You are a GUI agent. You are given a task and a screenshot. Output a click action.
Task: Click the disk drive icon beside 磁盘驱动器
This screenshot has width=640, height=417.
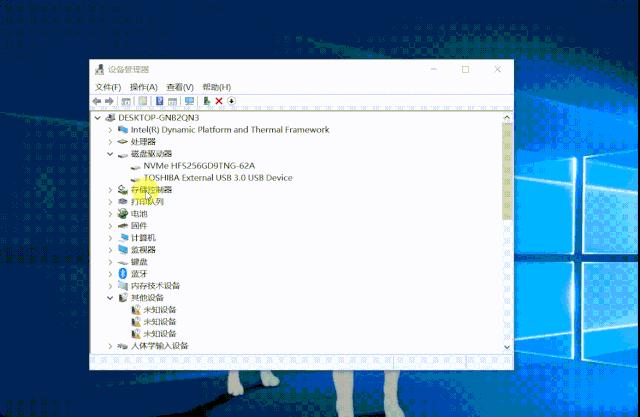(122, 154)
